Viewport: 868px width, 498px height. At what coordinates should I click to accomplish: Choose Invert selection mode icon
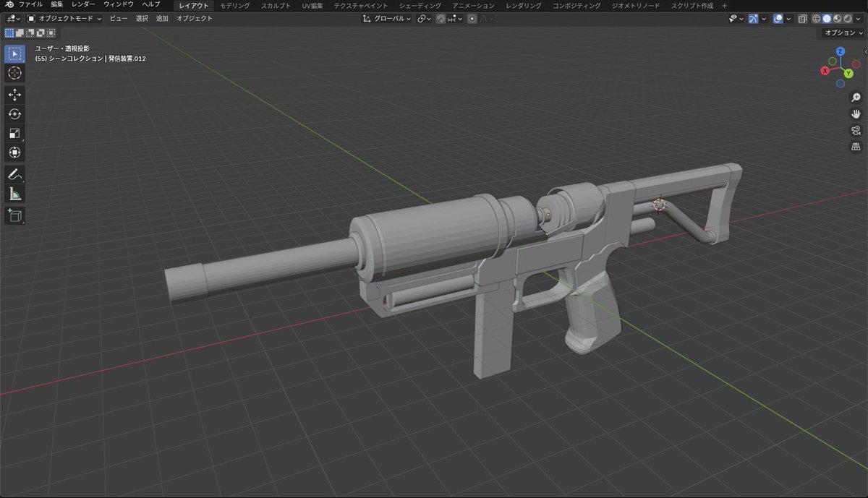[x=41, y=33]
